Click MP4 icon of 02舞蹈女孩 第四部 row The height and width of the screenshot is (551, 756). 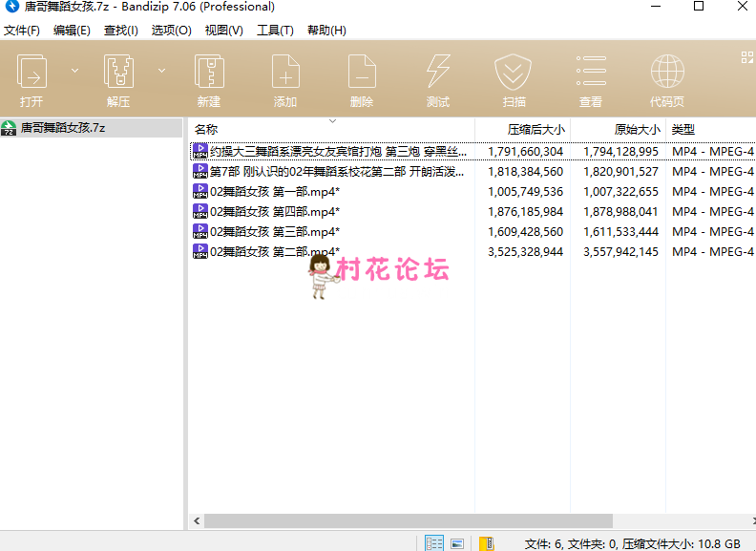click(x=200, y=211)
